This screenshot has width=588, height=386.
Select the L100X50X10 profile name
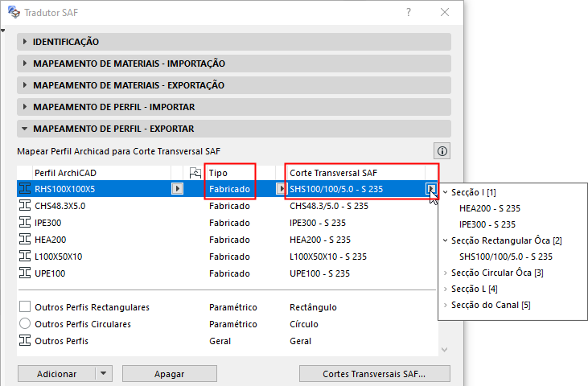pyautogui.click(x=58, y=257)
